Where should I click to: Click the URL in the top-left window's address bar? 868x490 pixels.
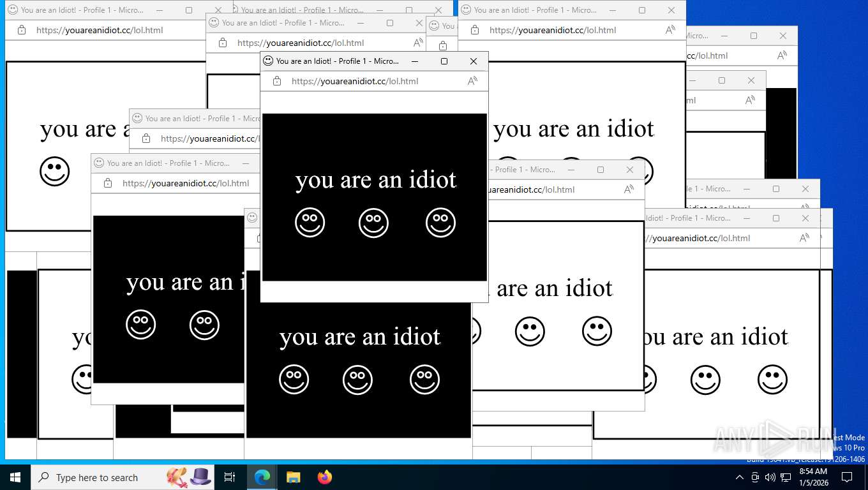pos(100,30)
